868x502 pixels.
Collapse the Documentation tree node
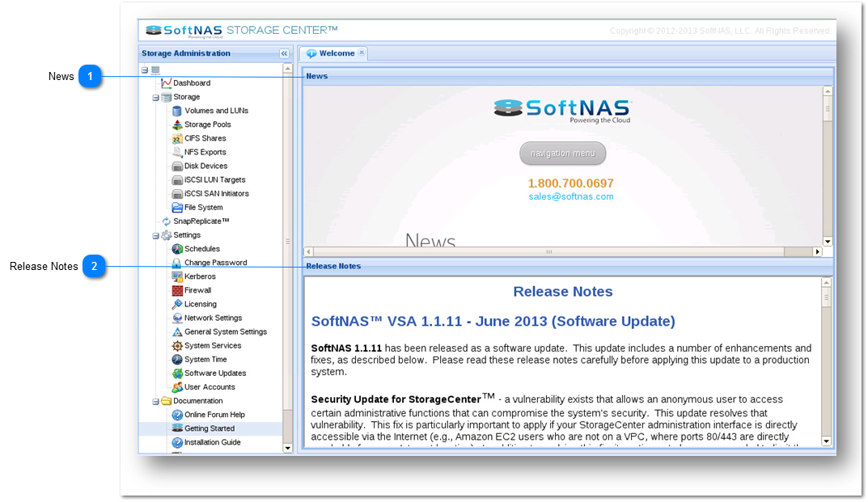[155, 401]
